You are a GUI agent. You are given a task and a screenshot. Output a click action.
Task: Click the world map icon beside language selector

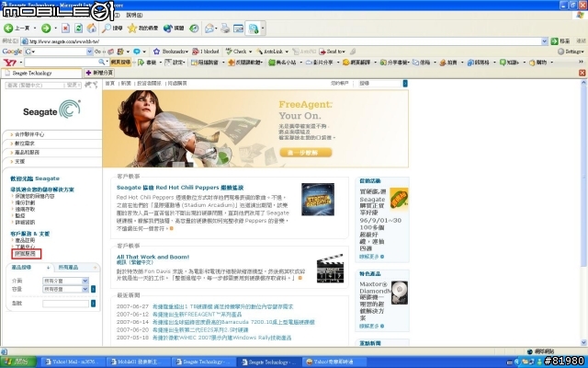tap(90, 85)
